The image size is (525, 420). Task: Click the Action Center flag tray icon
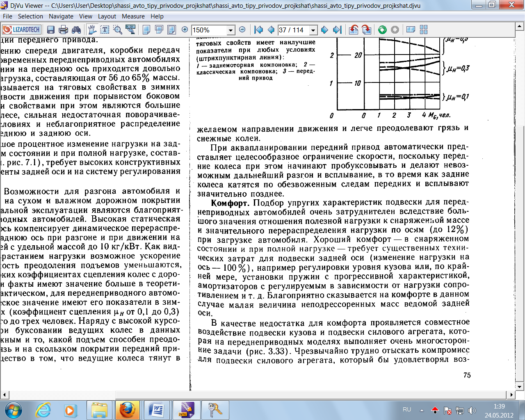[447, 410]
